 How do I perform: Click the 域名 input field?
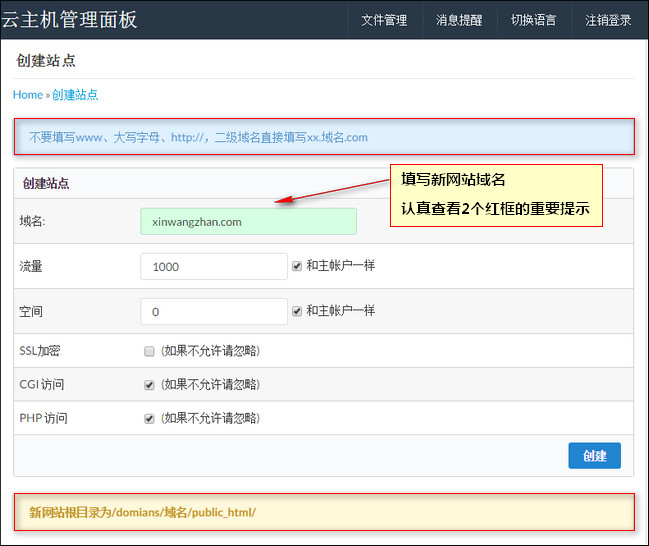click(x=248, y=221)
